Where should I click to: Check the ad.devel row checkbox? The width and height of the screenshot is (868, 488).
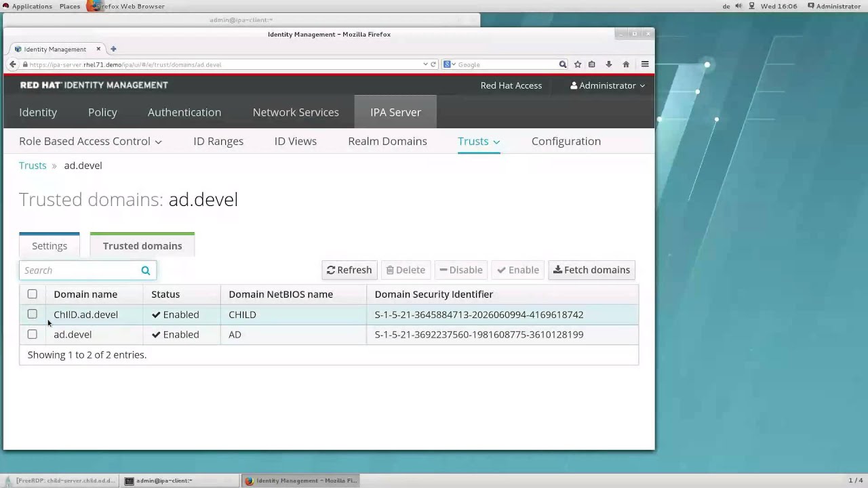[32, 334]
